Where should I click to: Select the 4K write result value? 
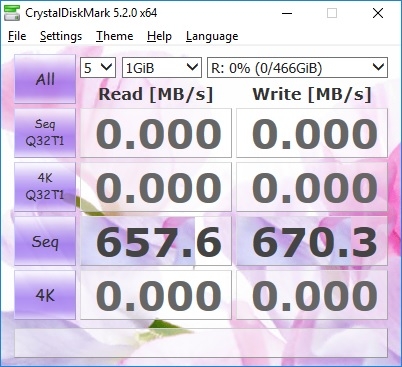pyautogui.click(x=312, y=295)
